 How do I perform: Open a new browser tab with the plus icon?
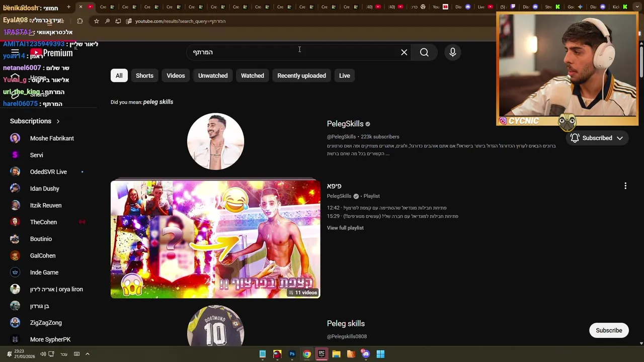68,7
